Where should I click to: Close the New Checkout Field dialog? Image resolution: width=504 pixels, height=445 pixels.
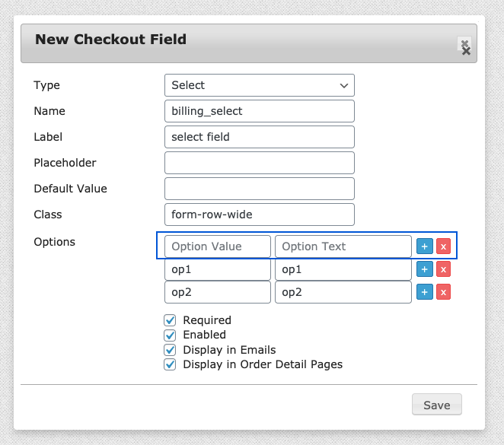pos(465,47)
